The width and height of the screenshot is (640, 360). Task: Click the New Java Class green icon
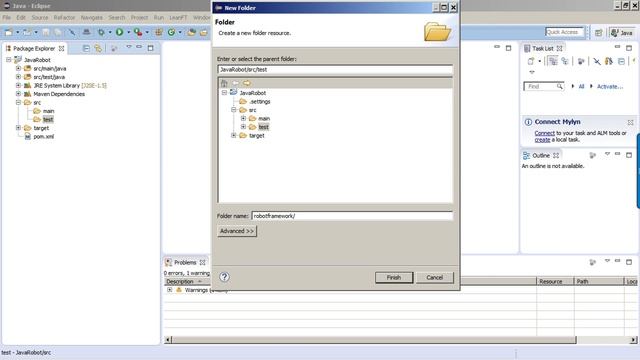[x=171, y=32]
